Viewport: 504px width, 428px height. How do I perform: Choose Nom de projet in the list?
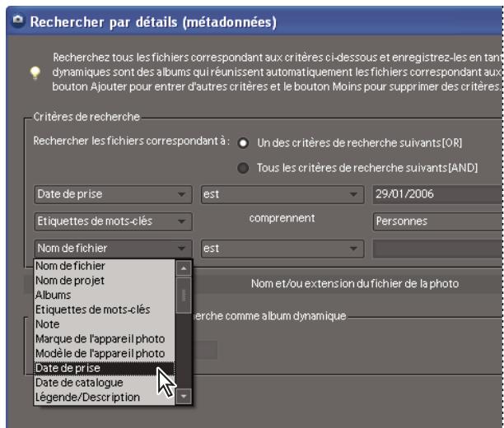[x=105, y=281]
